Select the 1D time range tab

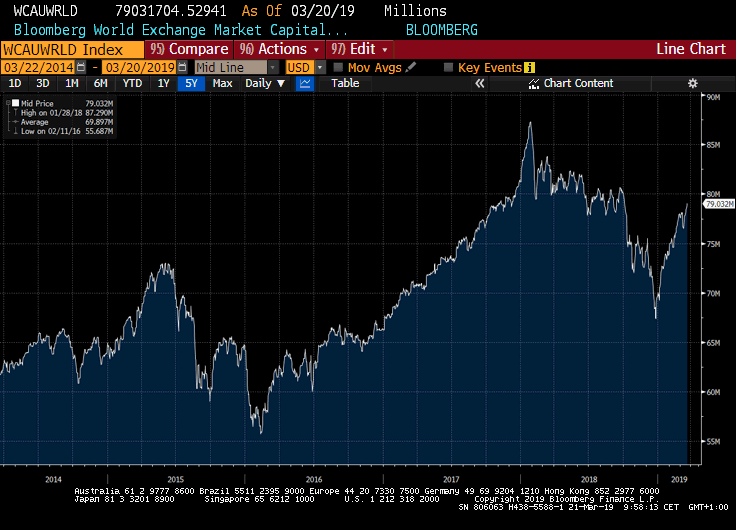15,84
